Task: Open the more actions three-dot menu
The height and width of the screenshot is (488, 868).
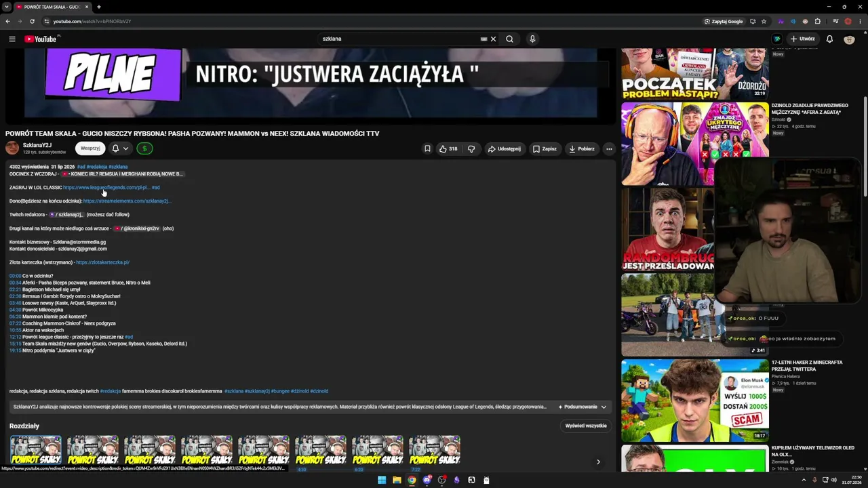Action: tap(609, 148)
